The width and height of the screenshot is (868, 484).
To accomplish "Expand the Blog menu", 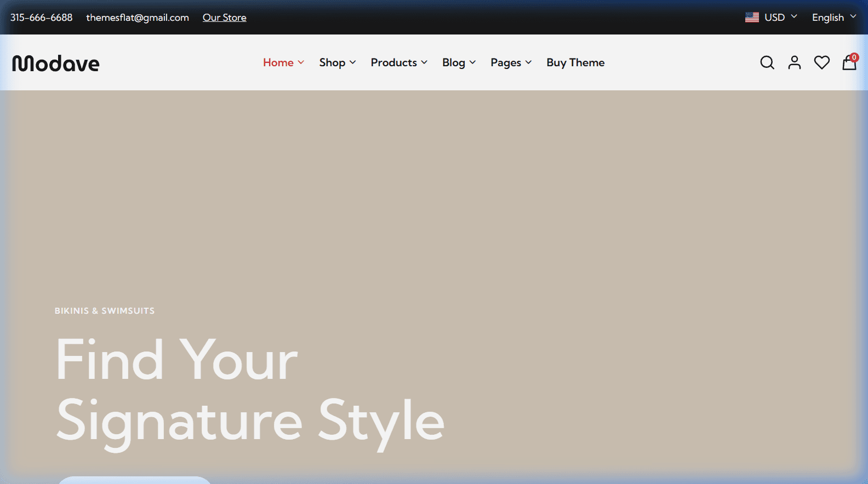I will pos(459,62).
